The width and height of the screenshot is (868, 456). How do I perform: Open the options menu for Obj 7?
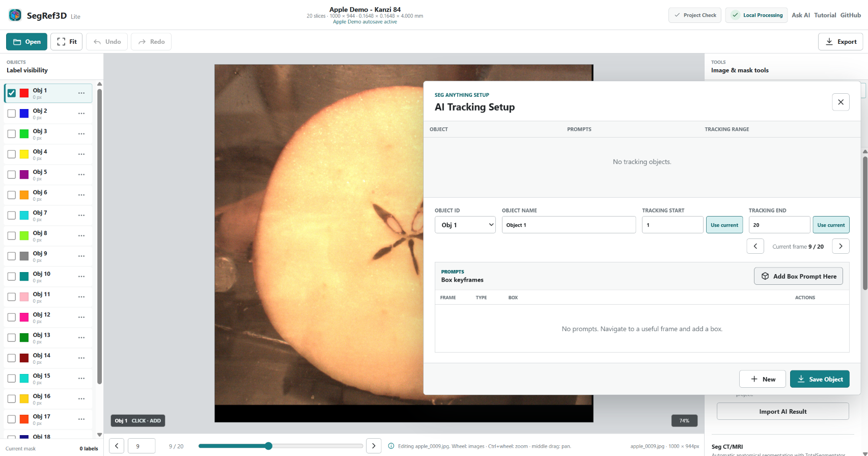(x=81, y=216)
